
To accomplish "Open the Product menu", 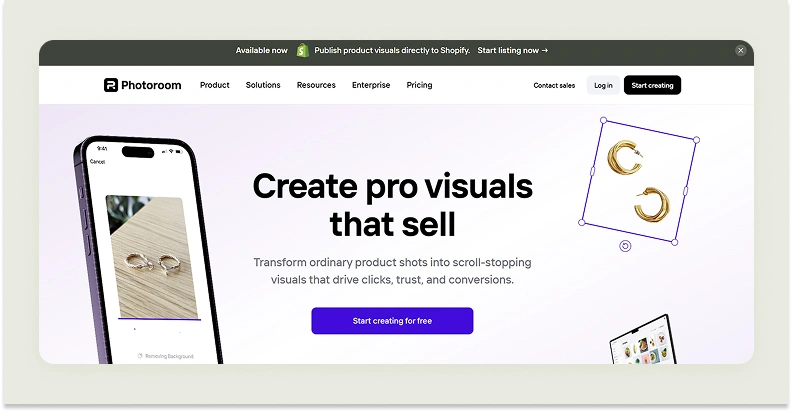I will (215, 85).
